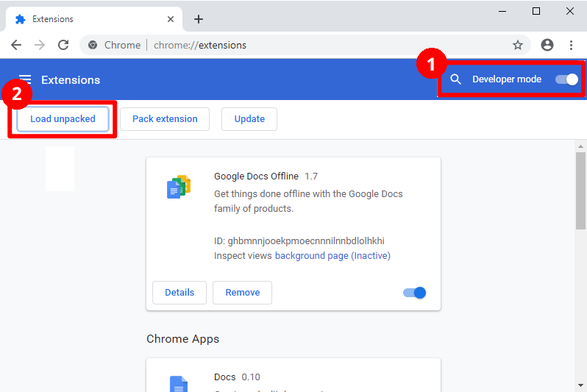The width and height of the screenshot is (587, 392).
Task: Click the search magnifier icon in header
Action: (x=455, y=79)
